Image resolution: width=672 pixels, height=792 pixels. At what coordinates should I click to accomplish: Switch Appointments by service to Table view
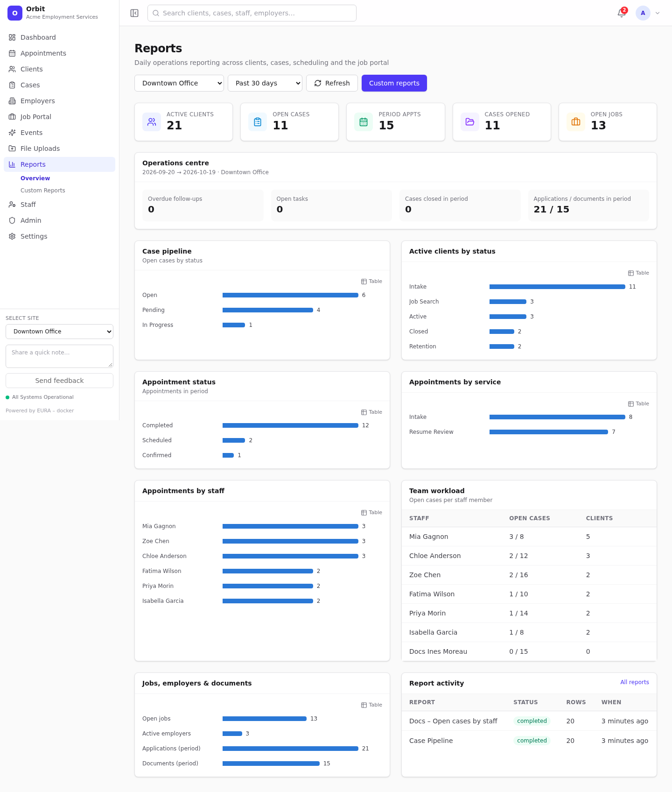click(638, 404)
